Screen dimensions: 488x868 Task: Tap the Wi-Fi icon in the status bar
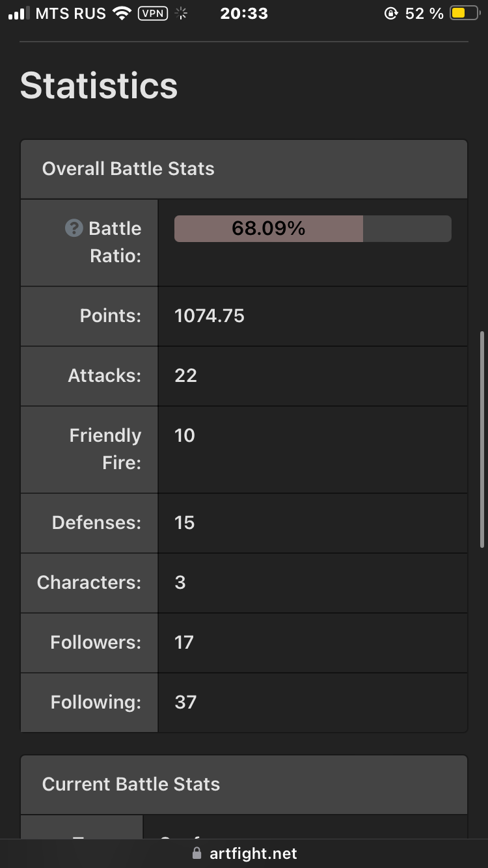pos(122,13)
